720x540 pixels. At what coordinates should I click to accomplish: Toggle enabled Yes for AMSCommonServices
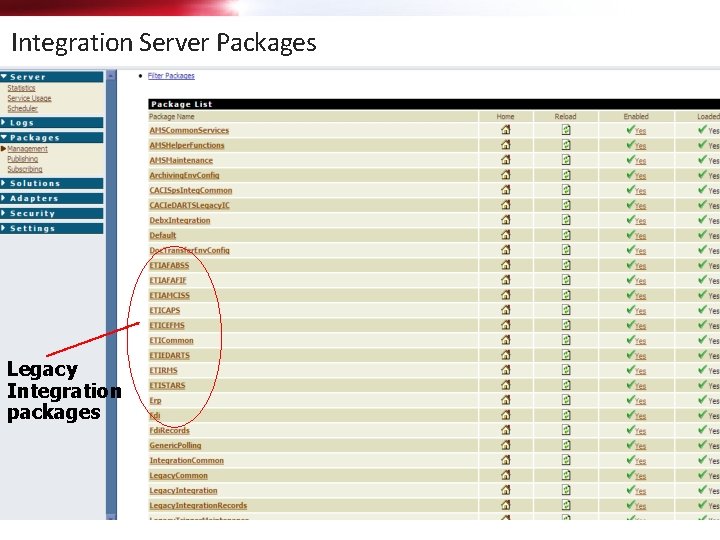641,131
